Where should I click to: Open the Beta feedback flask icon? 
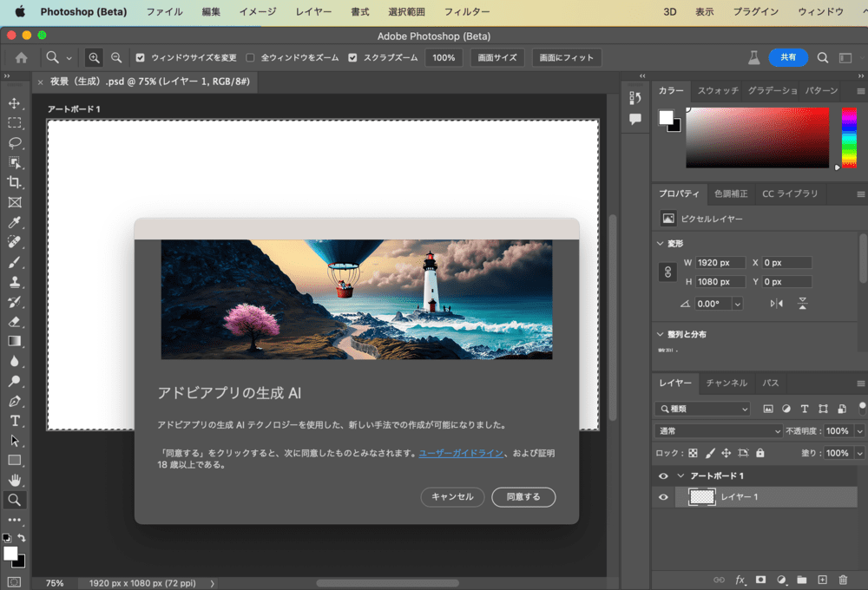[x=754, y=57]
